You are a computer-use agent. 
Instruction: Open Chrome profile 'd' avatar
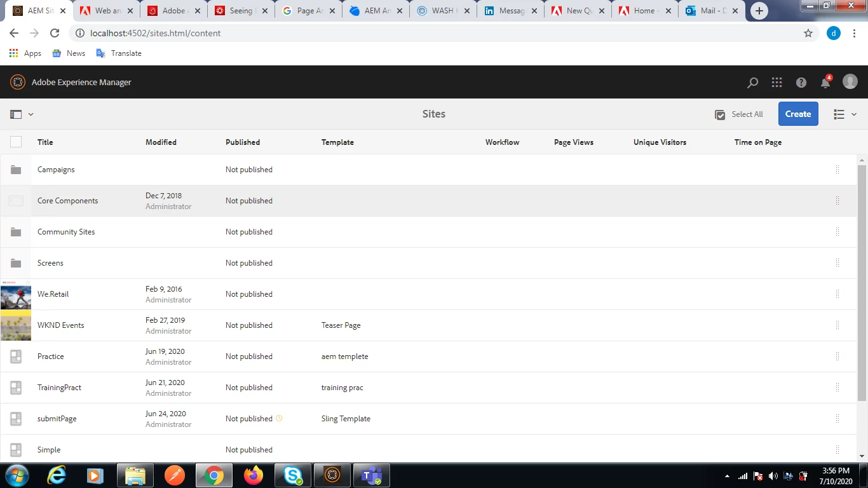click(834, 33)
